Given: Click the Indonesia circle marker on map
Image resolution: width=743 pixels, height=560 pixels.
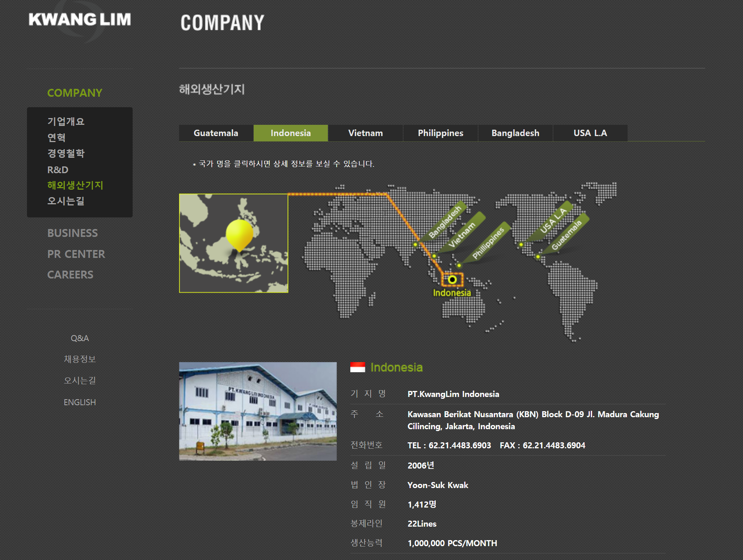Looking at the screenshot, I should pyautogui.click(x=452, y=280).
